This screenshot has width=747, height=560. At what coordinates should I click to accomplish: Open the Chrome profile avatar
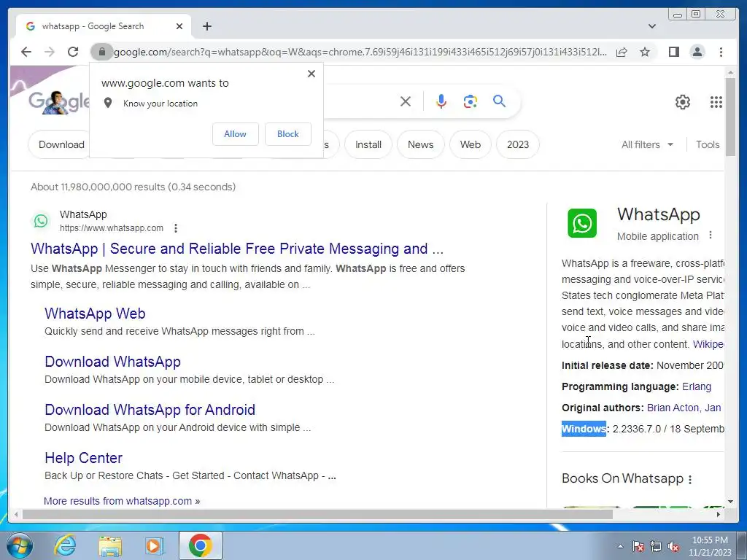[x=697, y=52]
